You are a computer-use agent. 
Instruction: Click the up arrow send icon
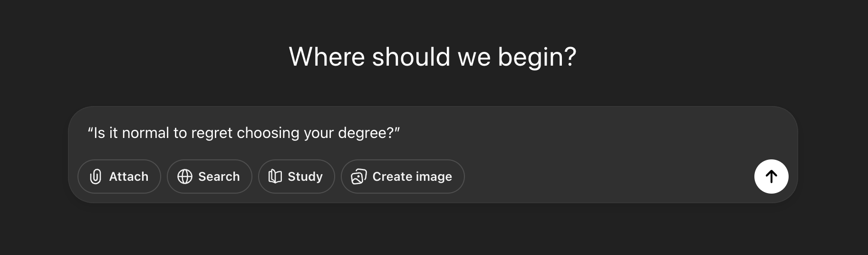(772, 177)
